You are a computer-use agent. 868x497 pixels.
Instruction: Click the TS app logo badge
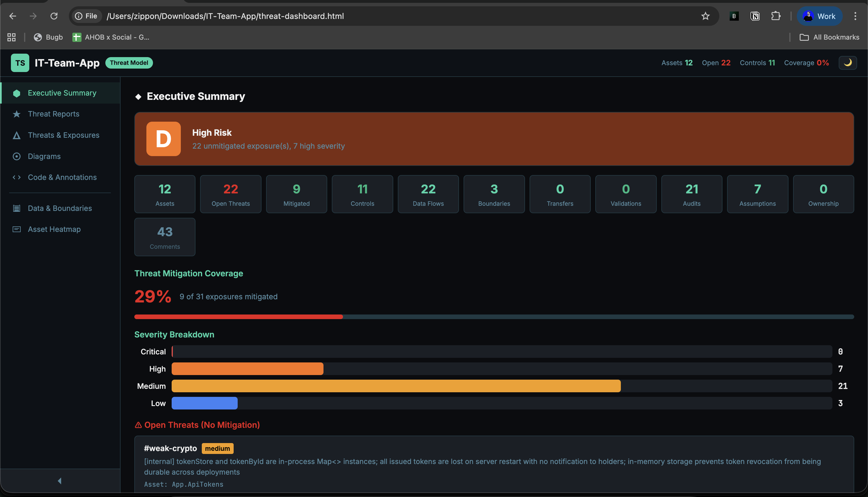20,63
